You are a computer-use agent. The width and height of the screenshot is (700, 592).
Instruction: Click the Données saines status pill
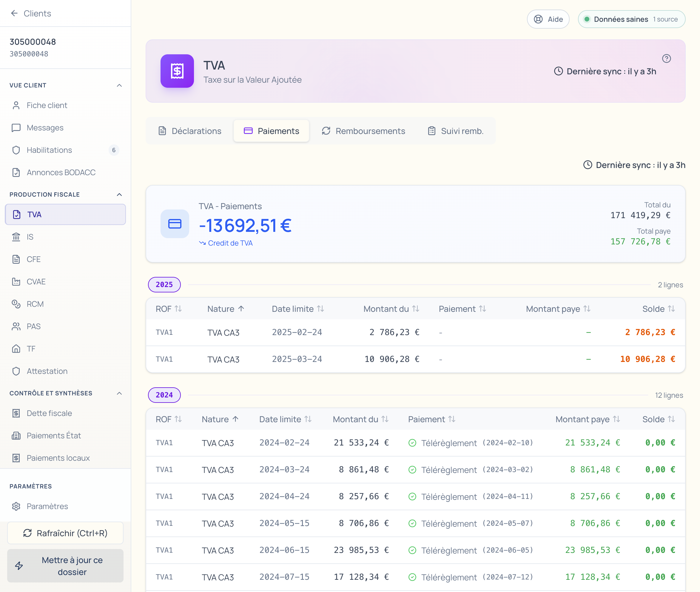(631, 19)
